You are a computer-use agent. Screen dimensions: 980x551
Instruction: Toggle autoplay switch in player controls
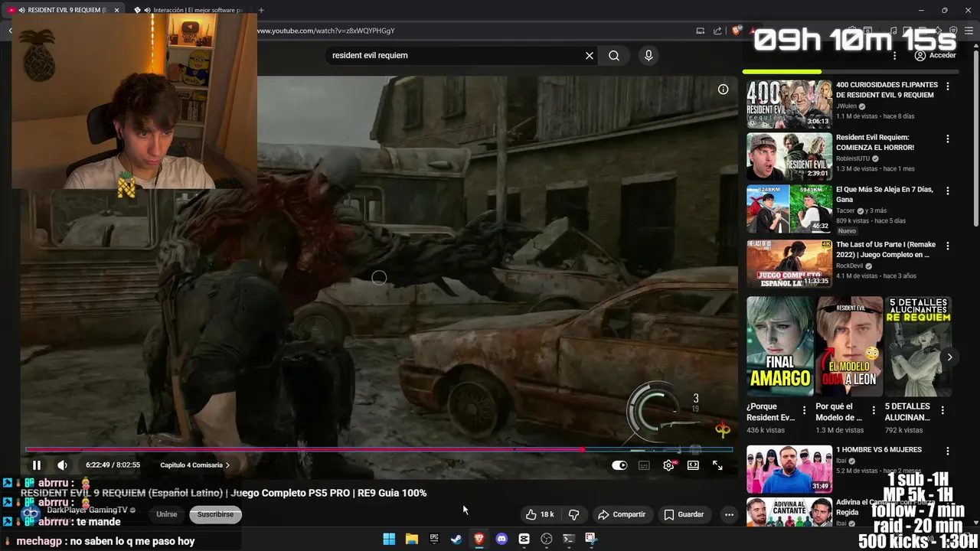point(619,465)
